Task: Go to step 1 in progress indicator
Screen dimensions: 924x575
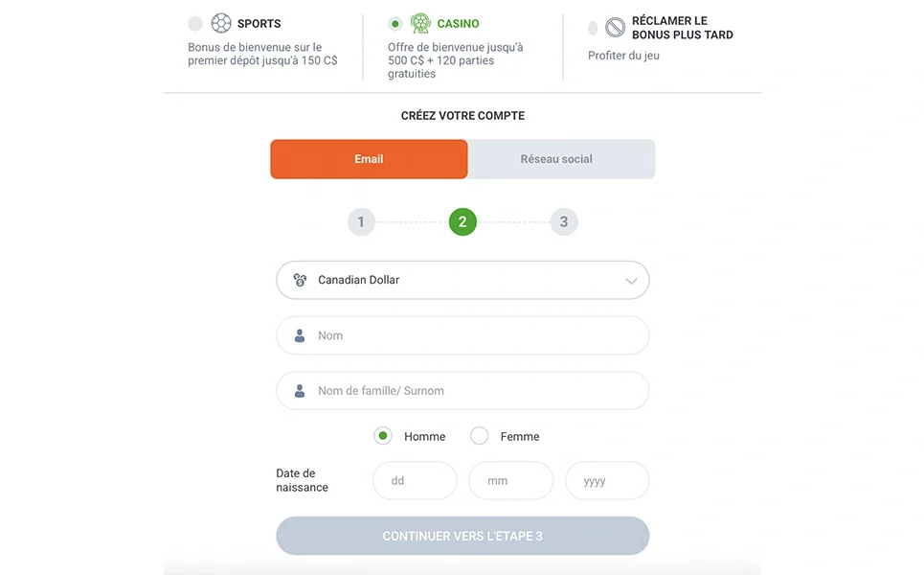Action: click(361, 222)
